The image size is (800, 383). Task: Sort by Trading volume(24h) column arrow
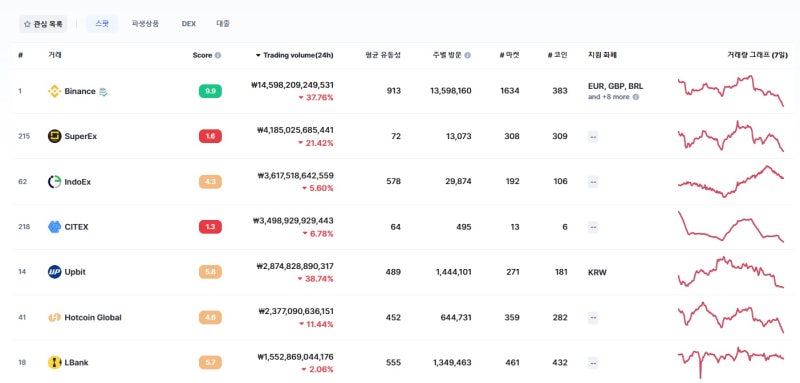(258, 55)
